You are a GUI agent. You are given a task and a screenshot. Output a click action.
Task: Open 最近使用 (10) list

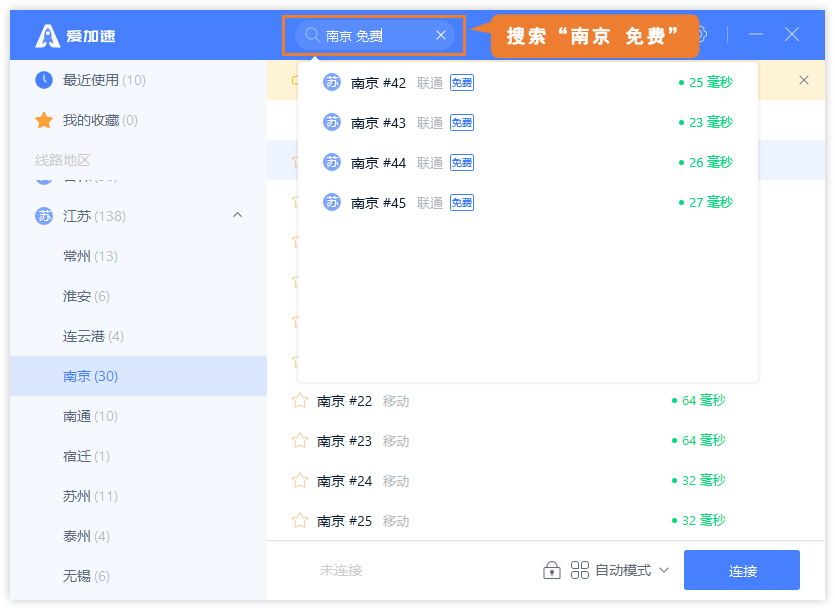tap(138, 80)
